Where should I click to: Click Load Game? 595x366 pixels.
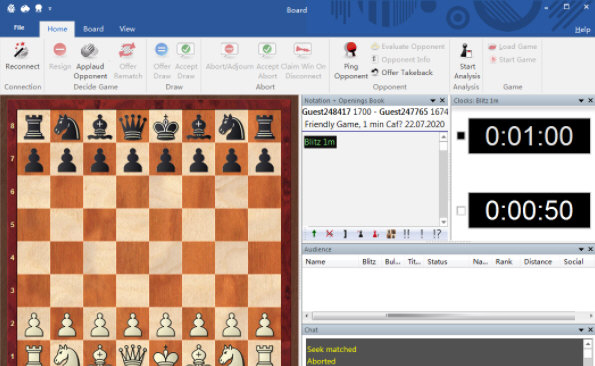pyautogui.click(x=513, y=47)
